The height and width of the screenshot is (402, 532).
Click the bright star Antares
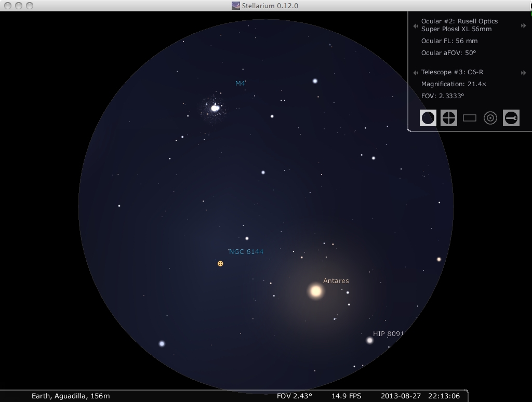(315, 291)
